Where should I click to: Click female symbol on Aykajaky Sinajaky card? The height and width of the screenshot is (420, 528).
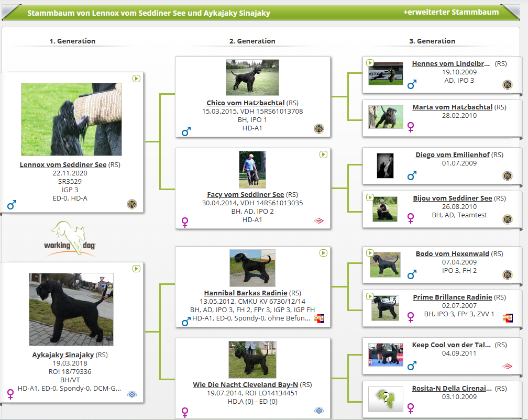11,394
